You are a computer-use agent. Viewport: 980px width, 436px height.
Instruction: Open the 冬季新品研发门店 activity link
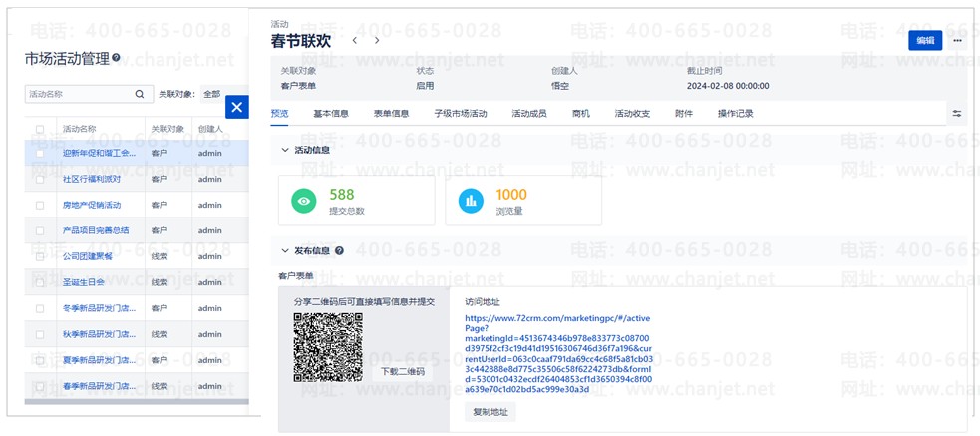coord(99,308)
